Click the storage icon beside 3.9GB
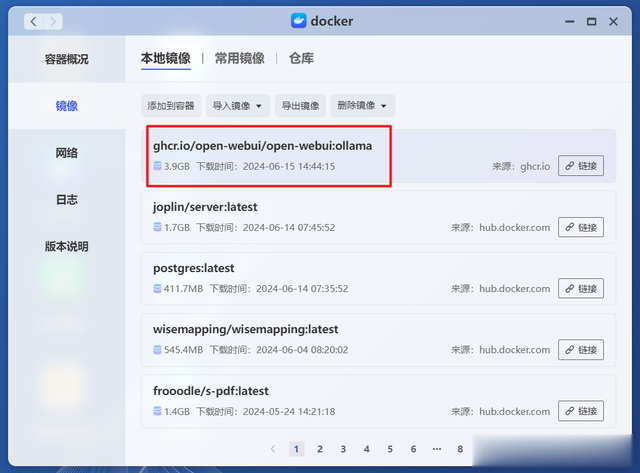 tap(157, 166)
